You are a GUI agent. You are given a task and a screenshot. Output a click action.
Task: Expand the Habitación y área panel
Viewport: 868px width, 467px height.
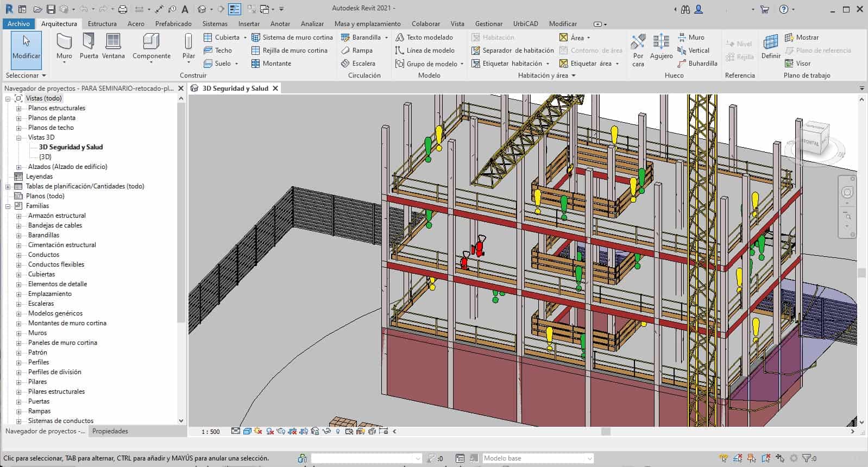[x=546, y=75]
